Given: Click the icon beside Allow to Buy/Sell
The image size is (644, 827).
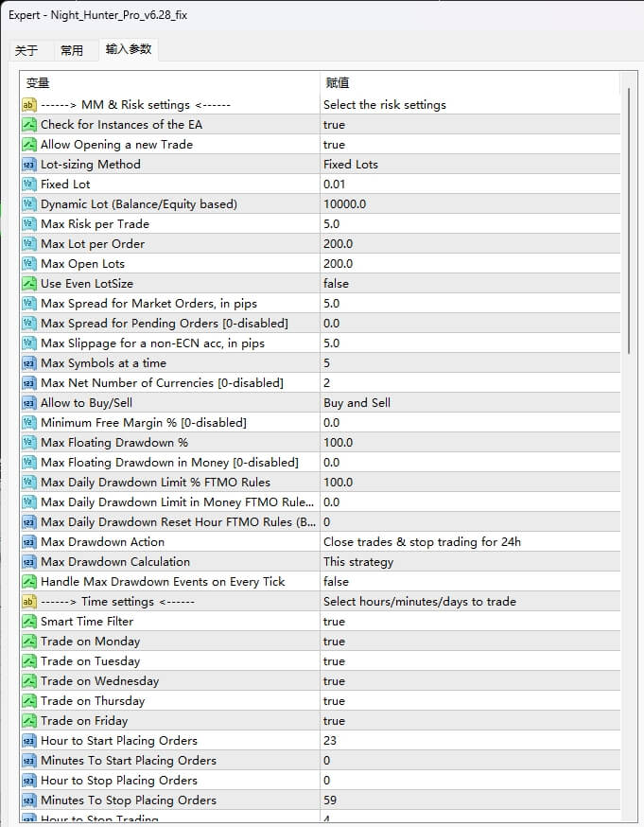Looking at the screenshot, I should 29,403.
